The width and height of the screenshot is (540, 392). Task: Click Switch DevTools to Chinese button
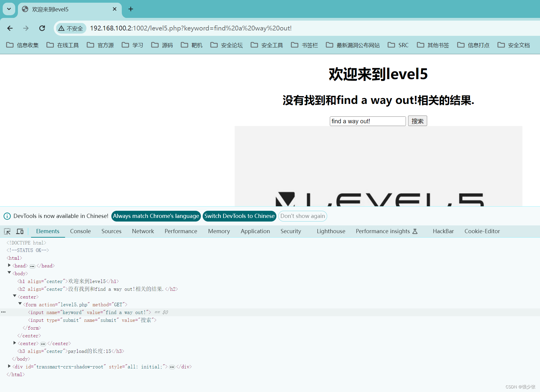(x=239, y=216)
